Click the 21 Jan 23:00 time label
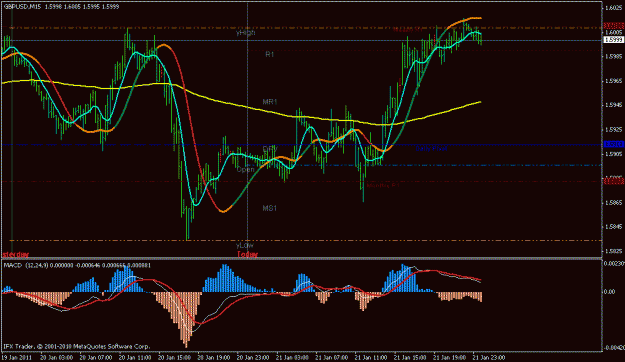Screen dimensions: 625x362 [489, 357]
